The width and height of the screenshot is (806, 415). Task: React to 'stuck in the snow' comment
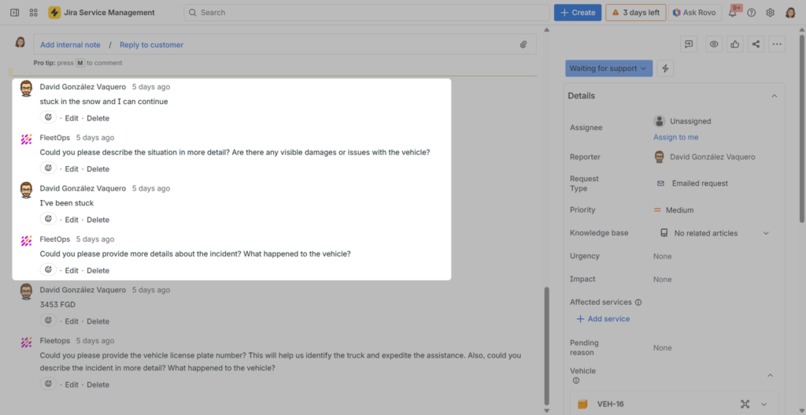48,118
